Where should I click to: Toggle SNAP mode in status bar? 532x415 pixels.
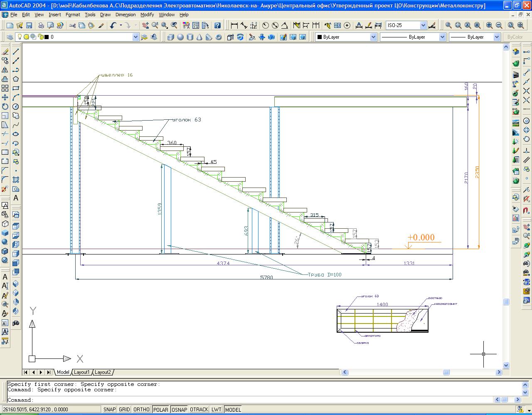click(x=109, y=410)
